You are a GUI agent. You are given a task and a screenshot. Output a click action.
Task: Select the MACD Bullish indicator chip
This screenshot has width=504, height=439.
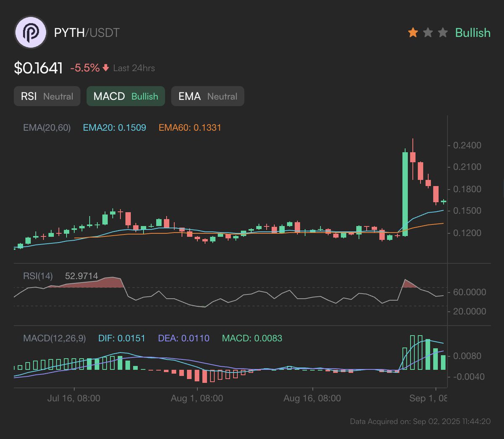click(126, 96)
